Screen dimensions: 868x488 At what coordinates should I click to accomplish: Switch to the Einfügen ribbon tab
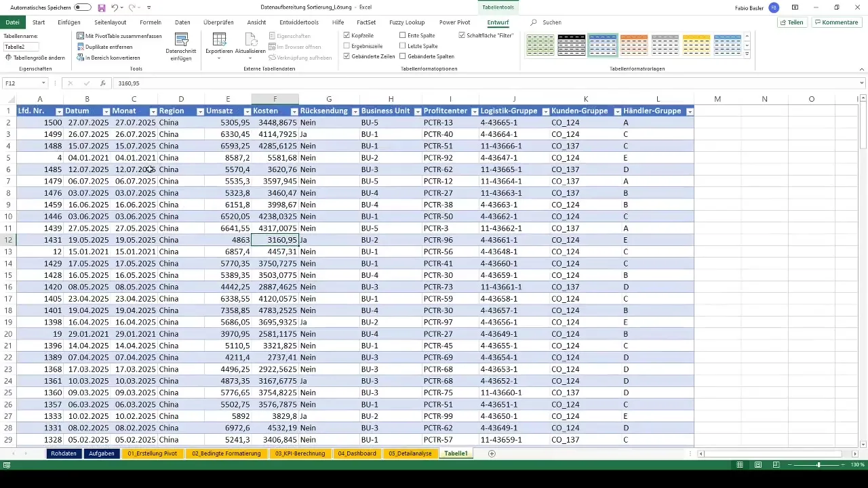pyautogui.click(x=69, y=22)
